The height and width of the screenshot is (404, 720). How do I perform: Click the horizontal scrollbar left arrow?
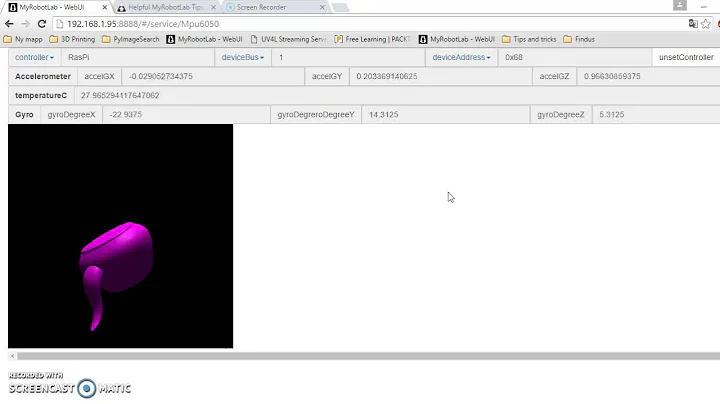coord(12,356)
